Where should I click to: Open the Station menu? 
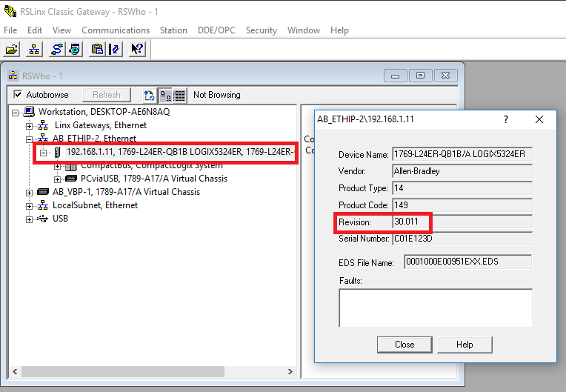point(173,30)
